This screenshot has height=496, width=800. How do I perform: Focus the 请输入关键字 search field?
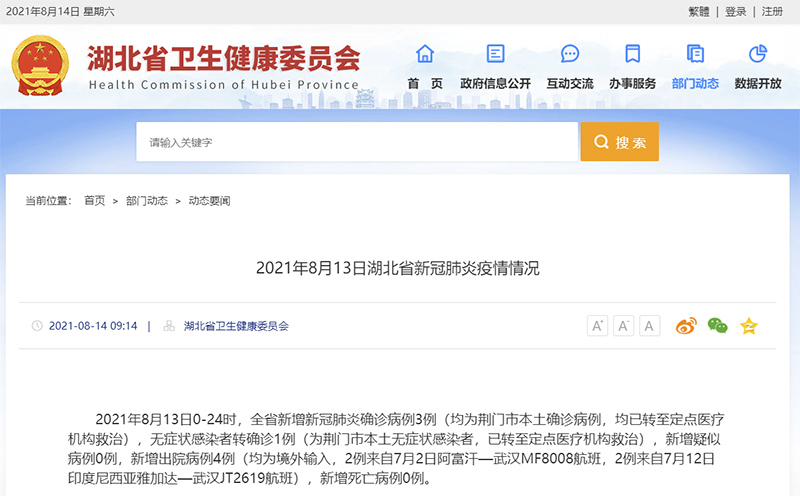click(357, 142)
